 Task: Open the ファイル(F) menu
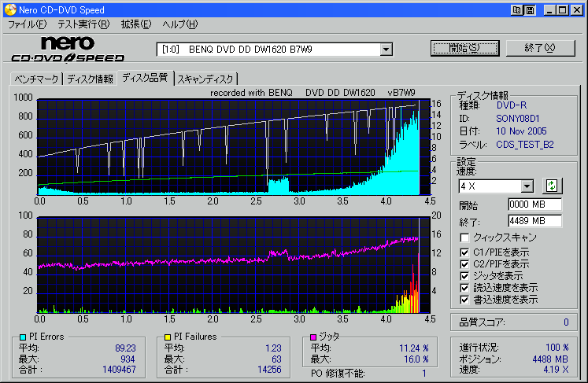[x=27, y=24]
